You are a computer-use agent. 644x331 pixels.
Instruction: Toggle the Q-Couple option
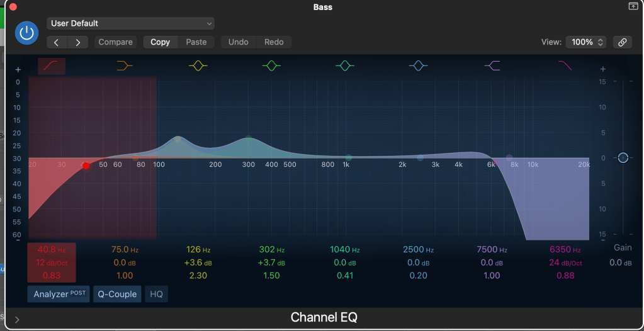point(118,294)
